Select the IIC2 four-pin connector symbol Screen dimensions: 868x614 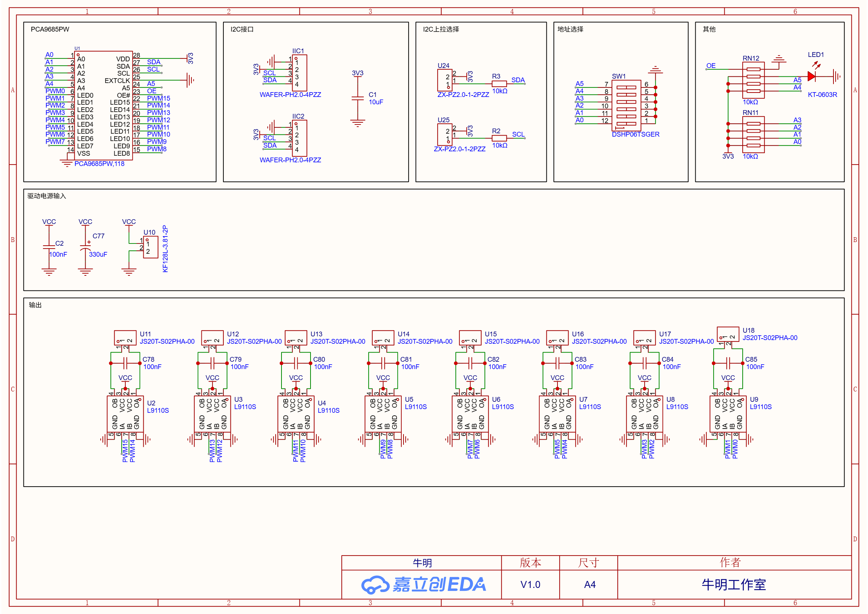[x=299, y=138]
